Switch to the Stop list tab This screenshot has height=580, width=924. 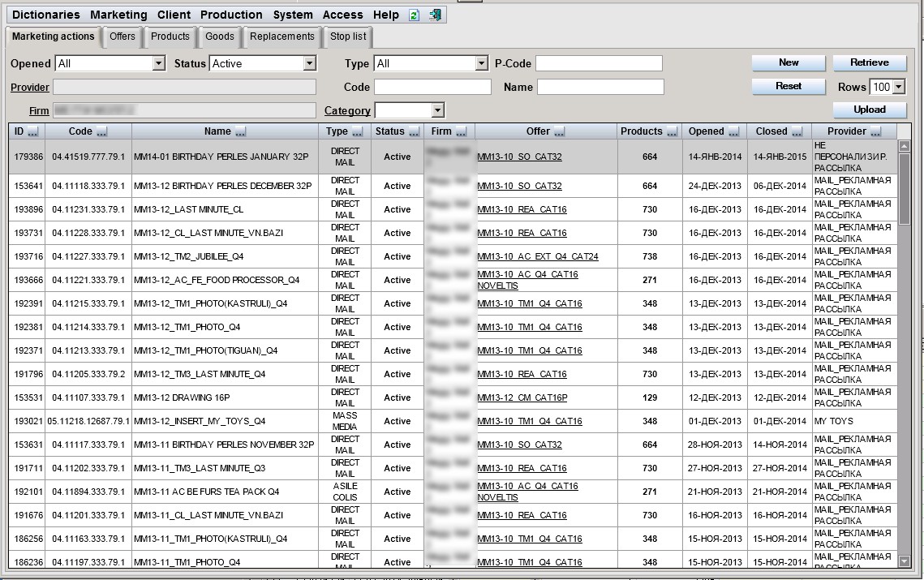click(x=348, y=37)
